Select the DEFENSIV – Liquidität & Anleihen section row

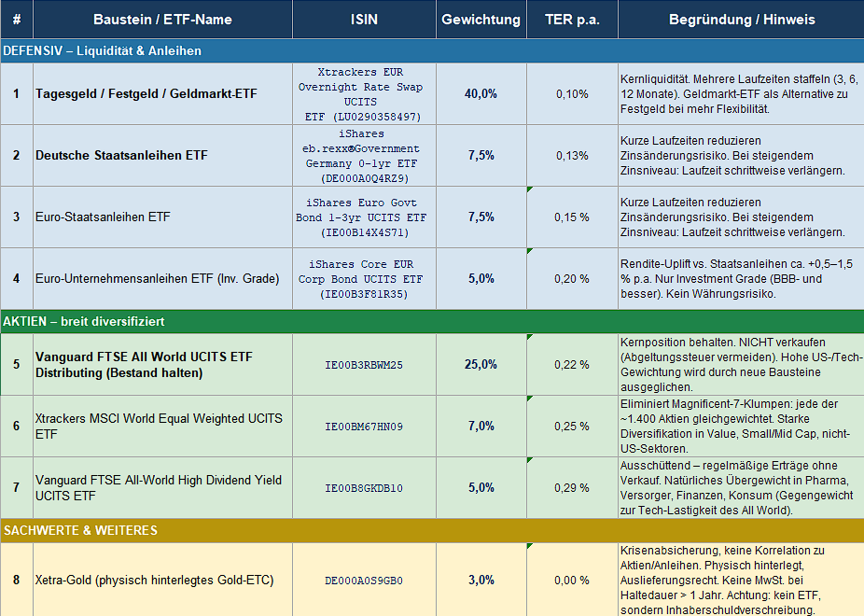pos(432,50)
